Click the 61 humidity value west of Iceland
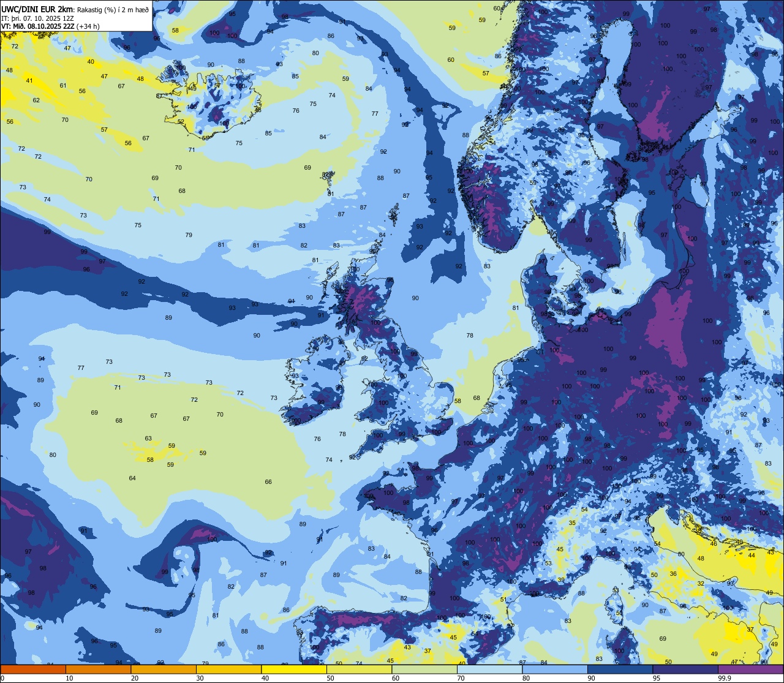The height and width of the screenshot is (683, 784). [63, 85]
